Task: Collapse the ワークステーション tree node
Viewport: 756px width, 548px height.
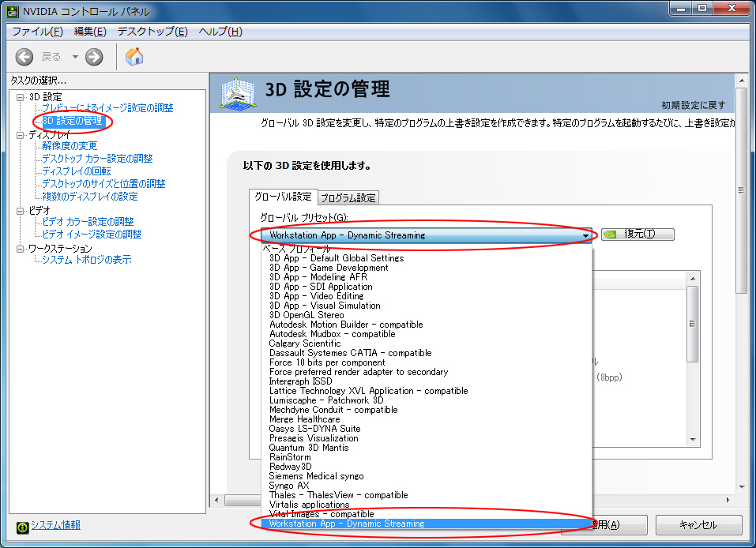Action: [x=21, y=249]
